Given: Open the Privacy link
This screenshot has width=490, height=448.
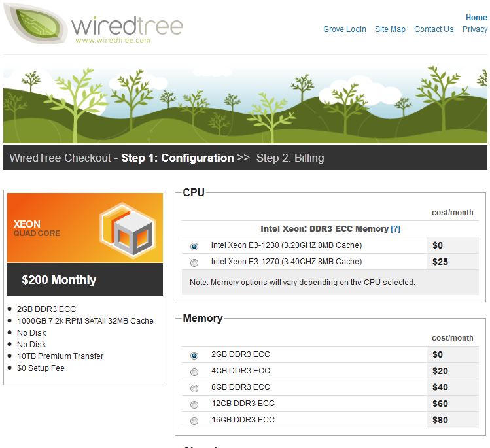Looking at the screenshot, I should [x=475, y=29].
